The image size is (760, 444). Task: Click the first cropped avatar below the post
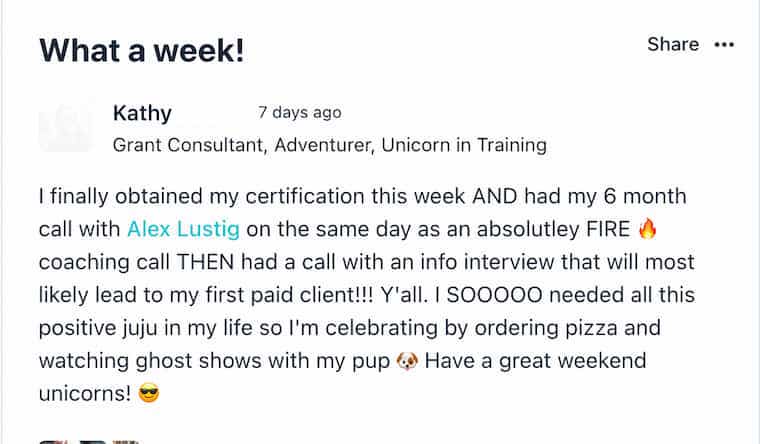53,442
